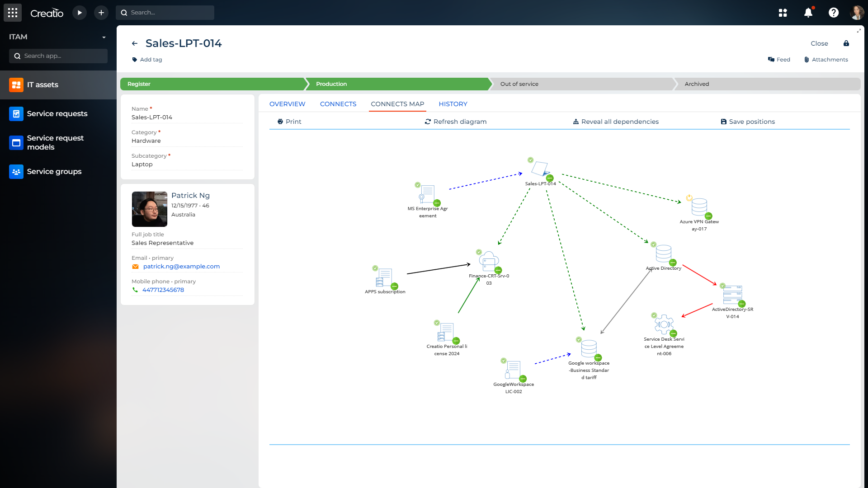
Task: Select the Sales-LPT-014 laptop node
Action: point(540,169)
